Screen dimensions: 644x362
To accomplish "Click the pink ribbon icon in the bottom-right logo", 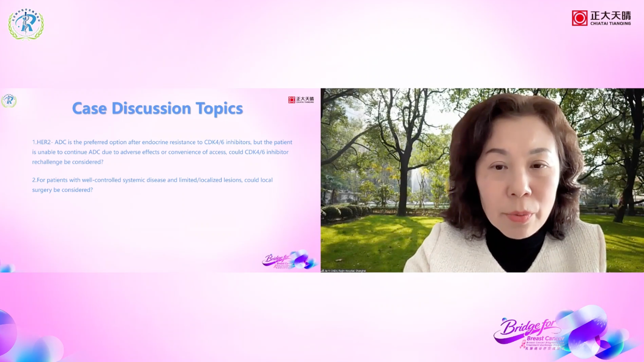I will point(523,345).
